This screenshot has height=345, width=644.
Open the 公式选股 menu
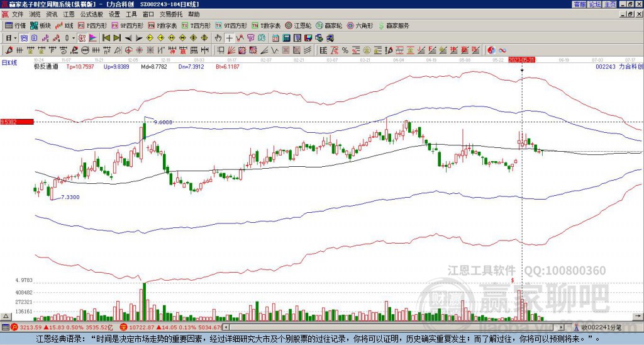click(x=92, y=14)
